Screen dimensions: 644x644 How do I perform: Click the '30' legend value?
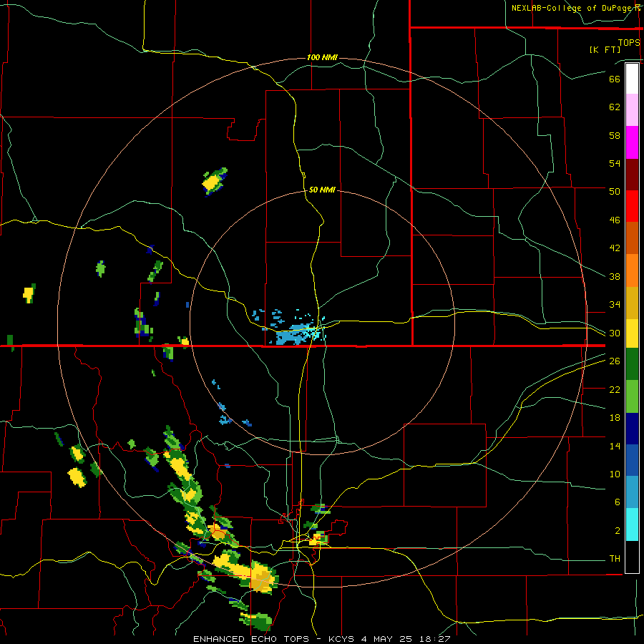coord(615,333)
